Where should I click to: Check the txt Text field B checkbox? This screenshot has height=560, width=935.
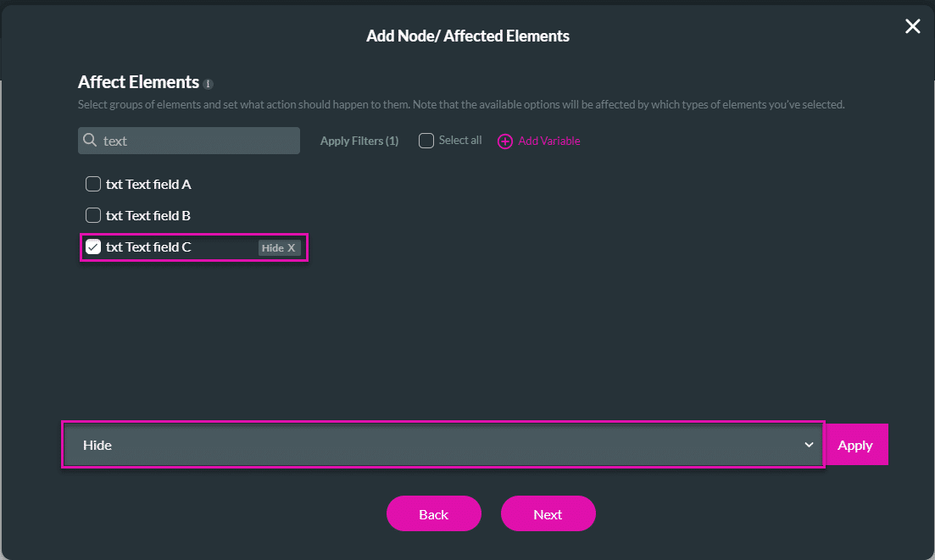point(93,214)
